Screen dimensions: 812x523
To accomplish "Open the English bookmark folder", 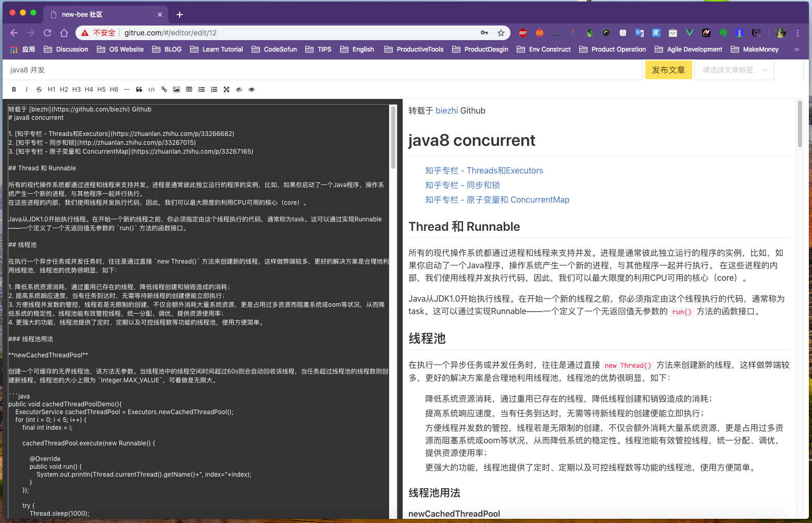I will pos(357,49).
